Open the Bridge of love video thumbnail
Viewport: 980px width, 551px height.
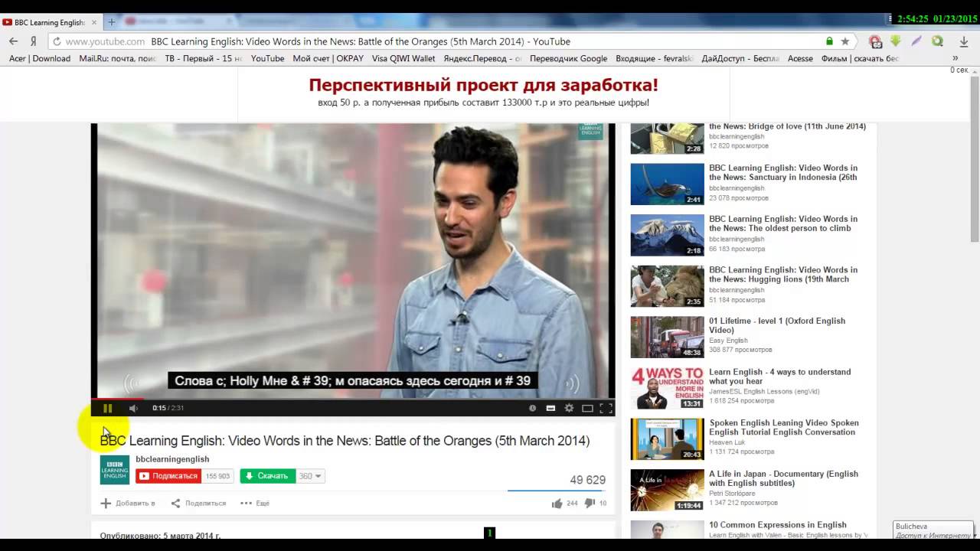pos(667,139)
